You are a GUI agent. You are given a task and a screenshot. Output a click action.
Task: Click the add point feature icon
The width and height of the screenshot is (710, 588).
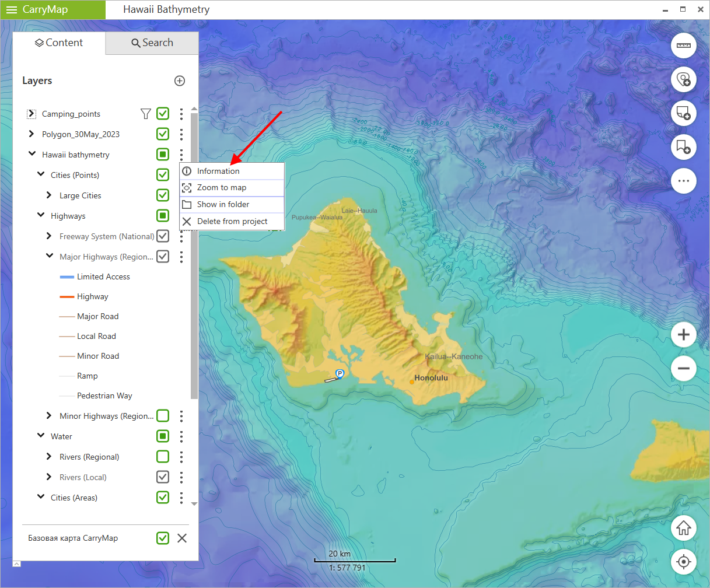(x=683, y=79)
